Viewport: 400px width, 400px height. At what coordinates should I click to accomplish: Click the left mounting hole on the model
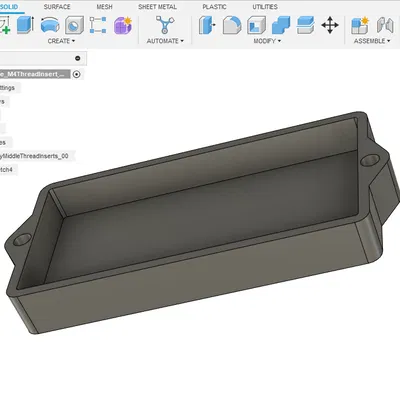coord(22,239)
